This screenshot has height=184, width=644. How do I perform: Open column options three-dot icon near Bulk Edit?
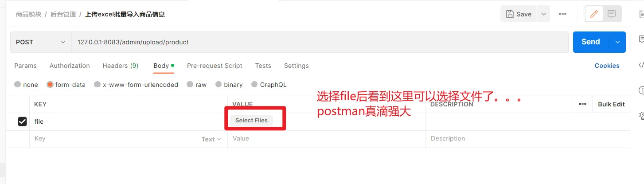pos(582,104)
